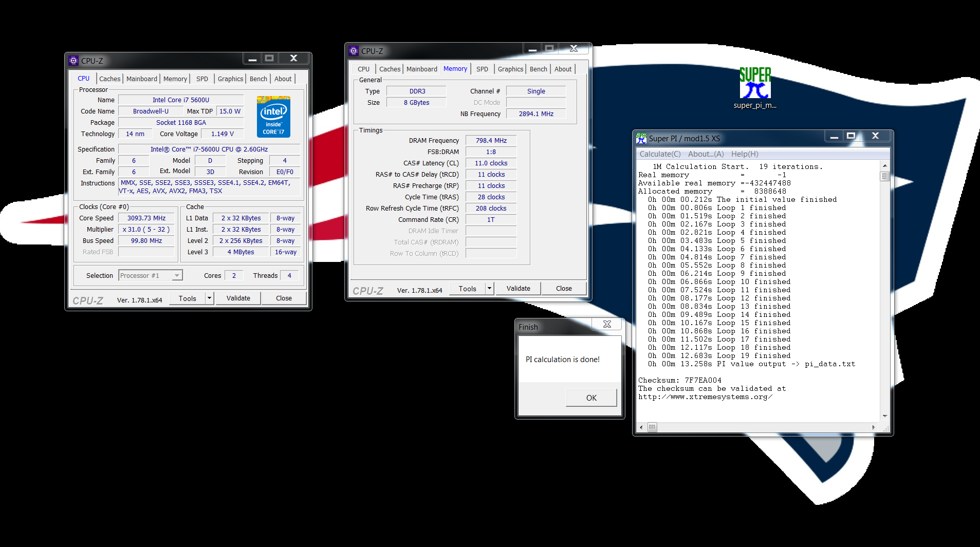Open Caches tab in CPU-Z Memory window
Image resolution: width=980 pixels, height=547 pixels.
click(390, 69)
